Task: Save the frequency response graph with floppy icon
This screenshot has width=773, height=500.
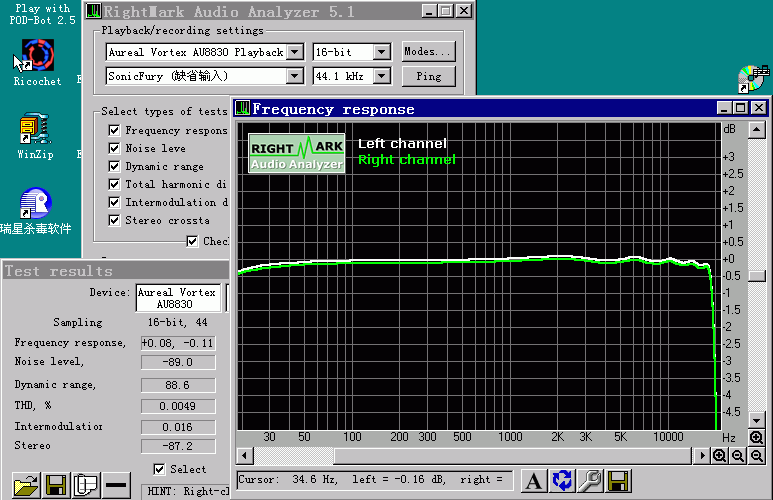Action: point(619,481)
